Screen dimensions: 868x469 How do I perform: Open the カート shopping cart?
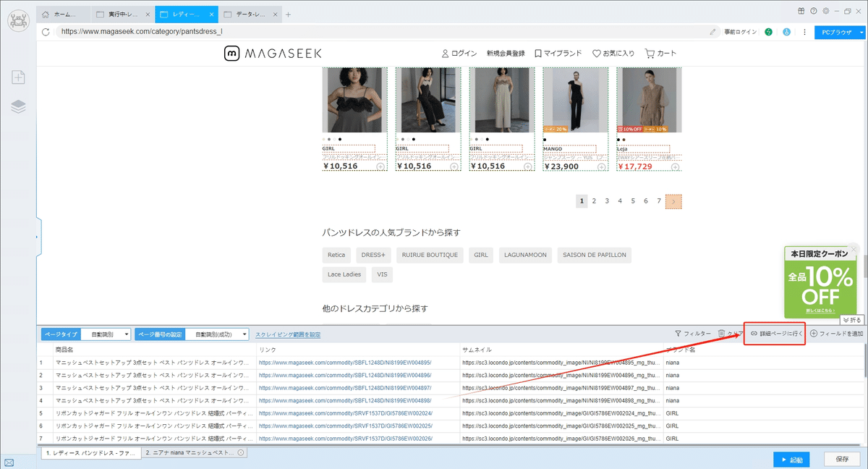(660, 53)
